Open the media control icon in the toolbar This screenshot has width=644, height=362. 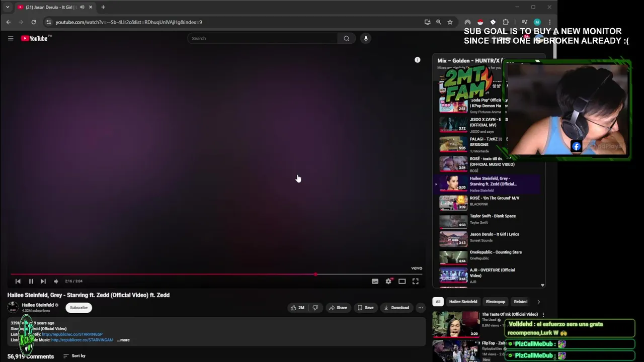tap(524, 22)
